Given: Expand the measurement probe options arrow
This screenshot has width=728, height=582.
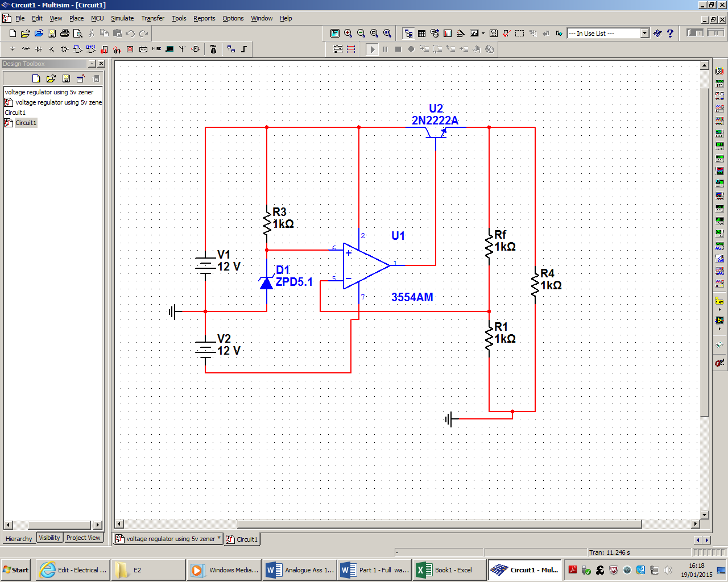Looking at the screenshot, I should click(x=719, y=310).
